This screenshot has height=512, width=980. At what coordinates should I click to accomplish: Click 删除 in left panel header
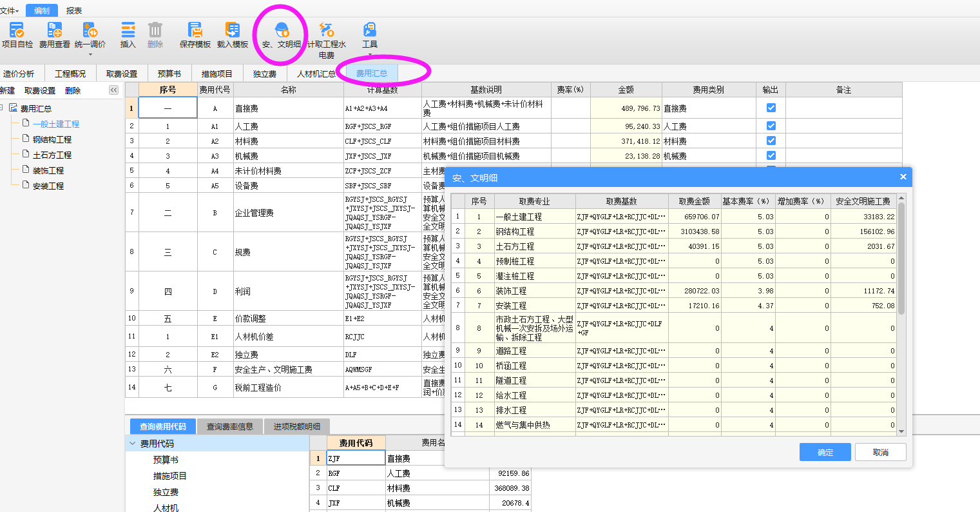click(x=73, y=90)
